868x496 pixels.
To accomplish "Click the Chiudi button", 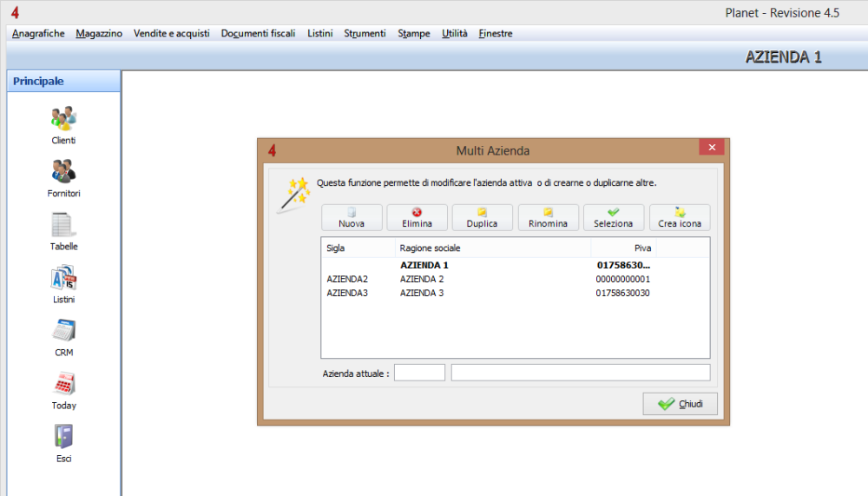I will pyautogui.click(x=680, y=403).
